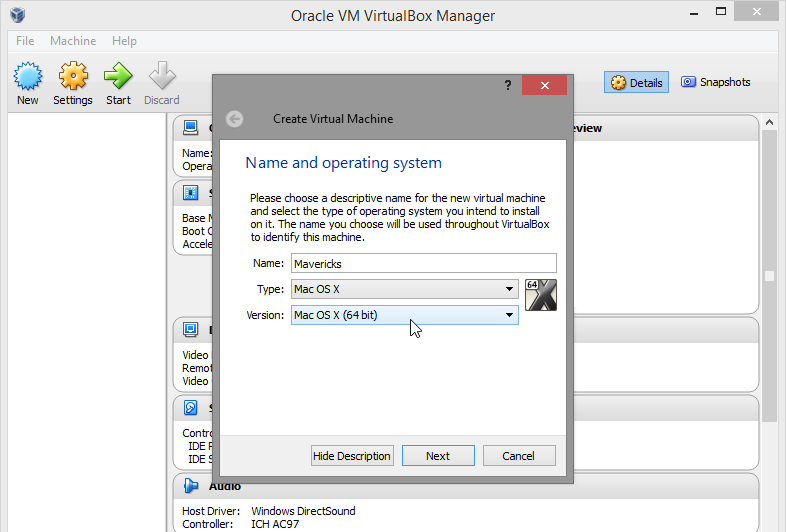Open the Settings gear icon
The image size is (786, 532).
point(73,76)
